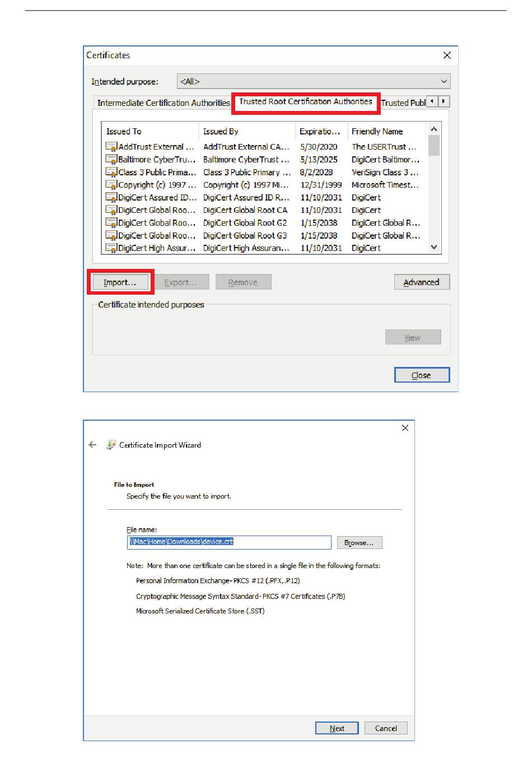Open the Intended purpose dropdown

[314, 81]
